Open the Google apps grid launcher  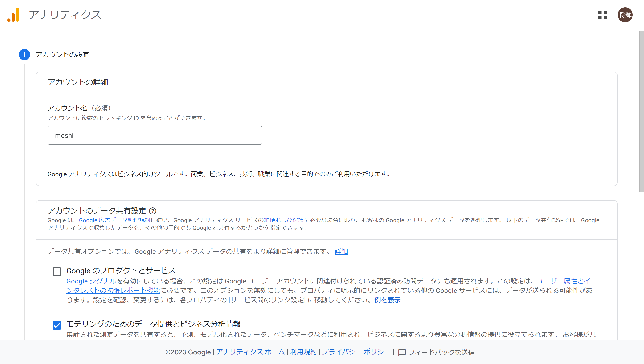click(603, 15)
